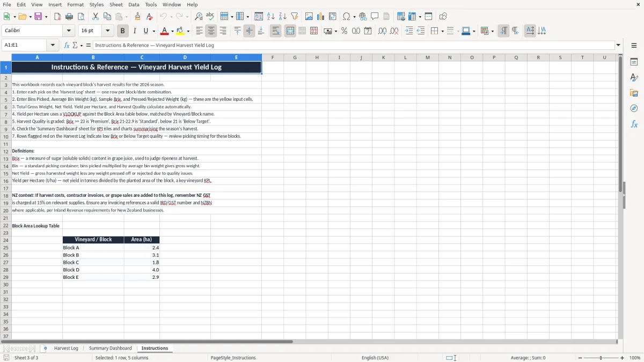644x362 pixels.
Task: Switch to Harvest Log sheet tab
Action: [x=66, y=349]
